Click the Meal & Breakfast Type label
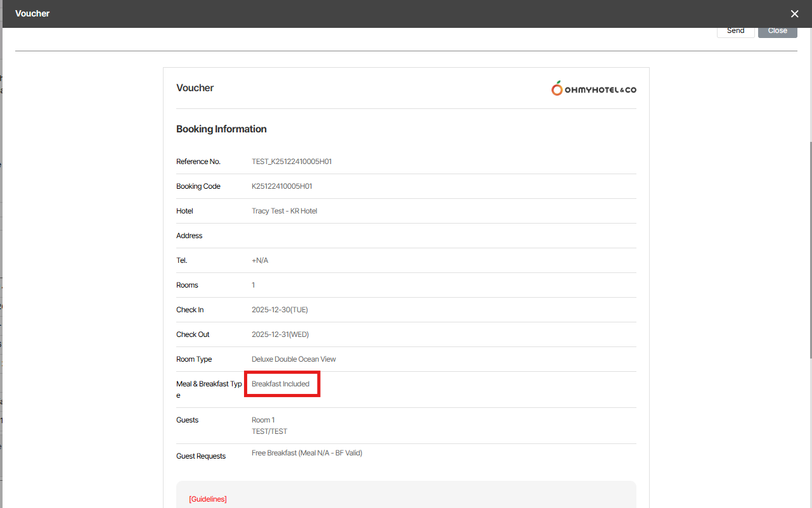 pyautogui.click(x=209, y=390)
